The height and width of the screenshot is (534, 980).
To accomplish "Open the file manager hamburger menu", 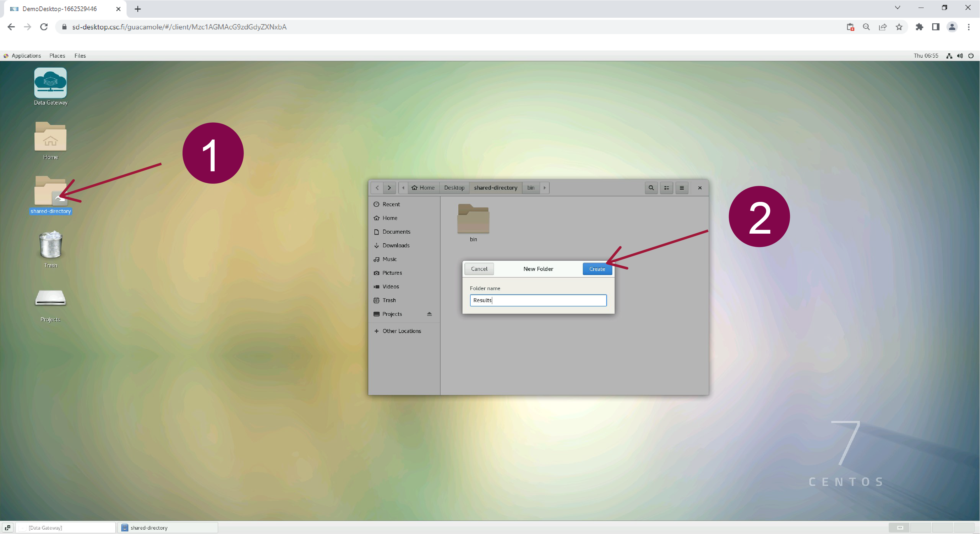I will (682, 188).
